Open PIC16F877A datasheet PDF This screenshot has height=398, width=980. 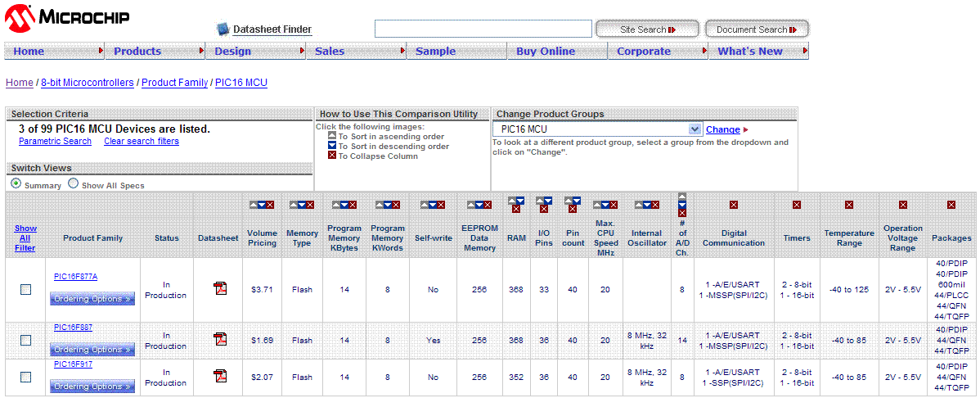(220, 288)
